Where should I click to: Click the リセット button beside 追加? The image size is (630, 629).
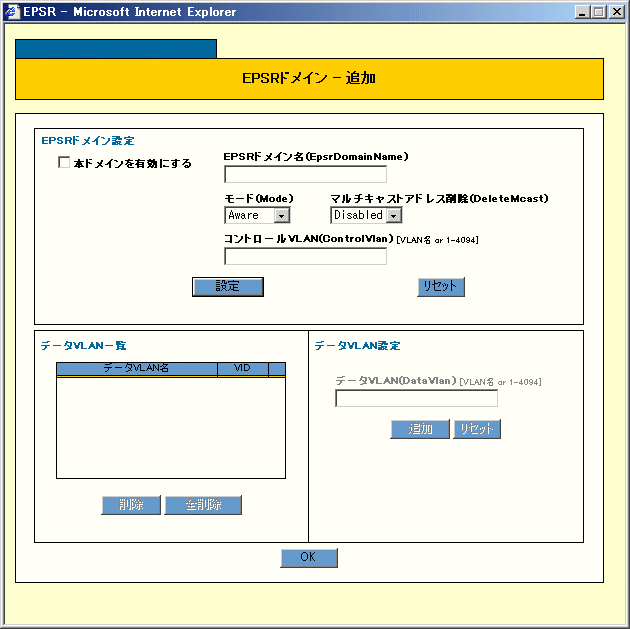pos(477,429)
